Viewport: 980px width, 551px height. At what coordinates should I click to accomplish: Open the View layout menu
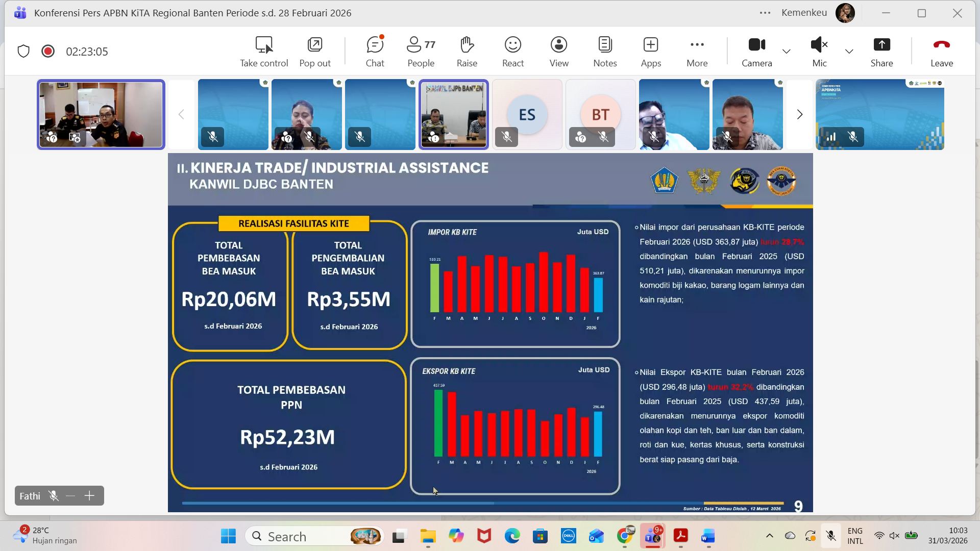559,52
